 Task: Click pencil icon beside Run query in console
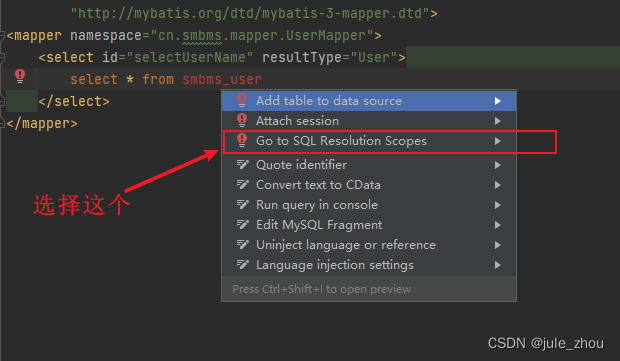tap(242, 205)
